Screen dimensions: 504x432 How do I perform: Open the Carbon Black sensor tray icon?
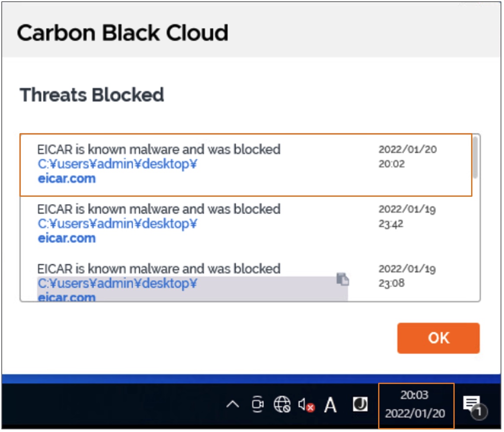360,405
